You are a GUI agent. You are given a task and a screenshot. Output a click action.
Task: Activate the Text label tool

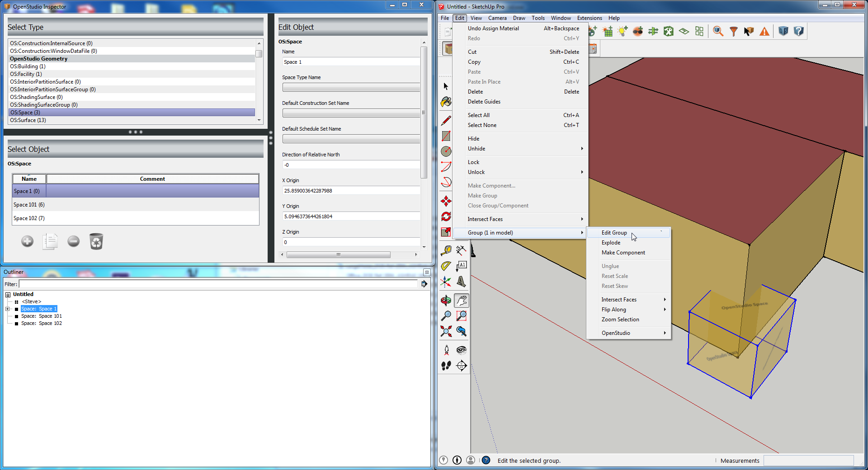click(461, 266)
